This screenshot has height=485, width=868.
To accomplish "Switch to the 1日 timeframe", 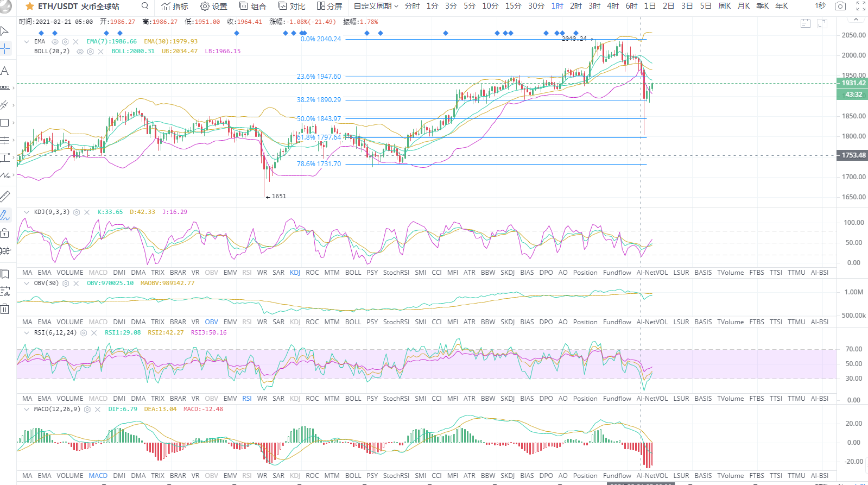I will click(650, 6).
